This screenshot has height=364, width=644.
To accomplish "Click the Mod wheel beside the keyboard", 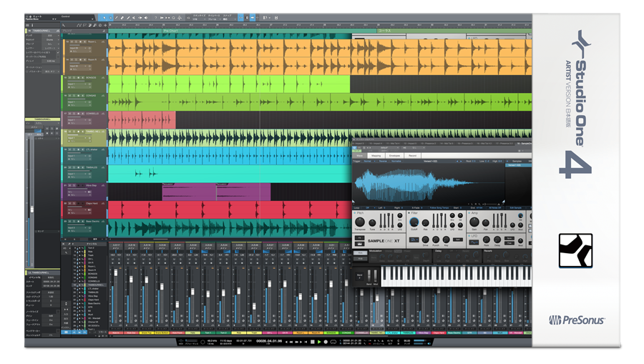I will tap(376, 275).
